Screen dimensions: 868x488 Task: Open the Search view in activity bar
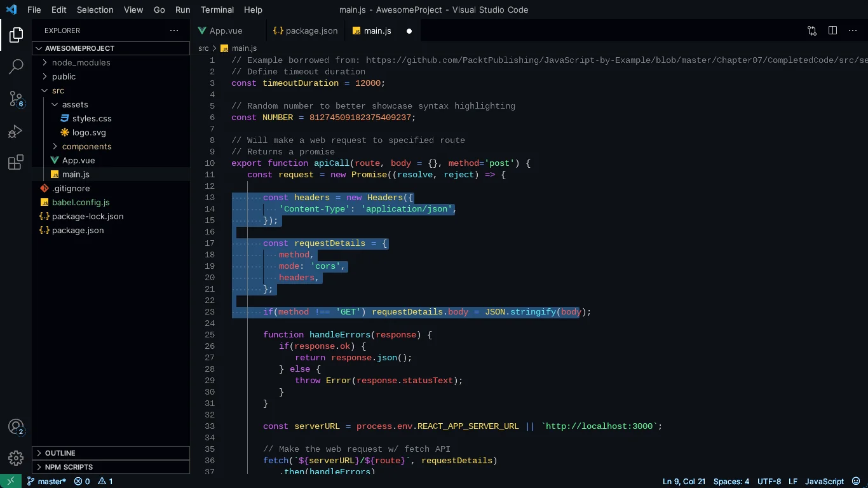(x=16, y=66)
